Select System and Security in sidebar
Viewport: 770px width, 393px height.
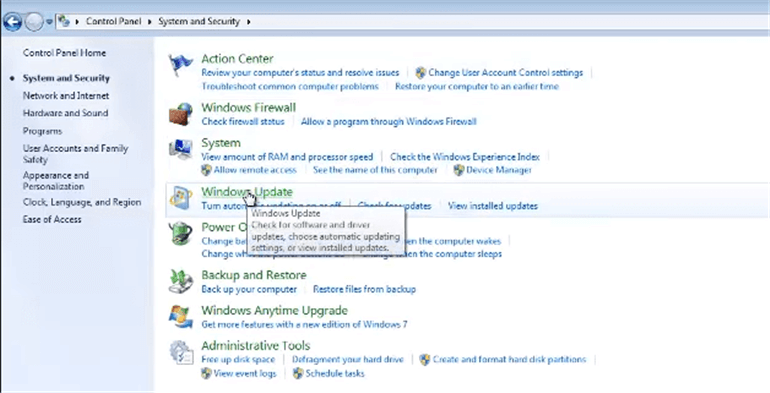pos(66,78)
